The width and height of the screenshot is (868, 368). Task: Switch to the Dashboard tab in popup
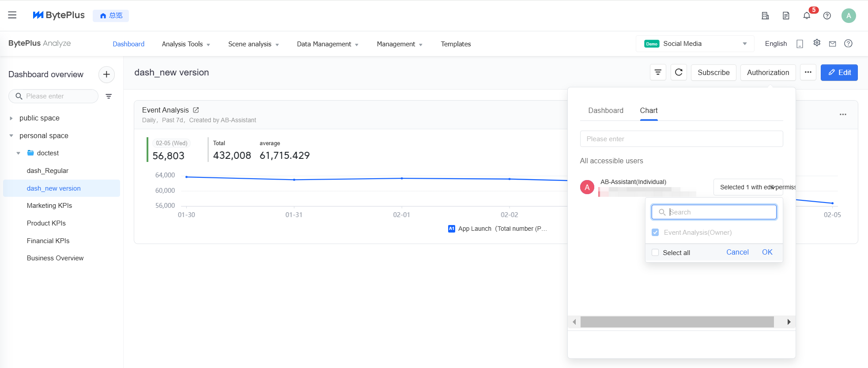pos(605,110)
